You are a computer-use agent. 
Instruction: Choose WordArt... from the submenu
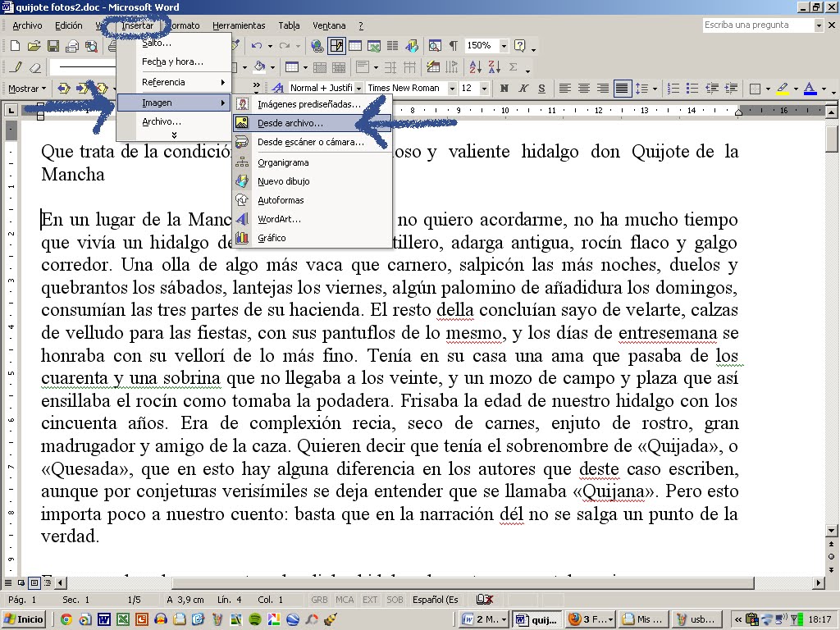point(313,218)
